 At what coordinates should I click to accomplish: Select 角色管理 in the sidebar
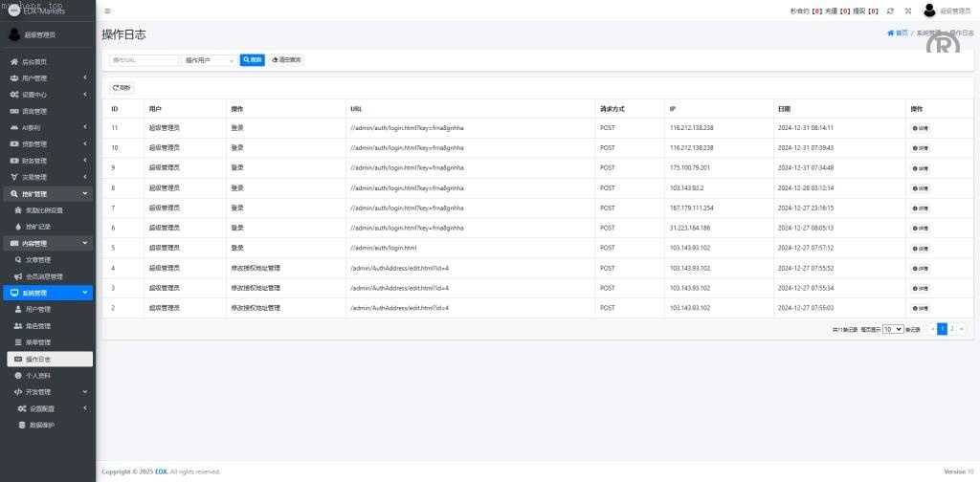[x=38, y=326]
